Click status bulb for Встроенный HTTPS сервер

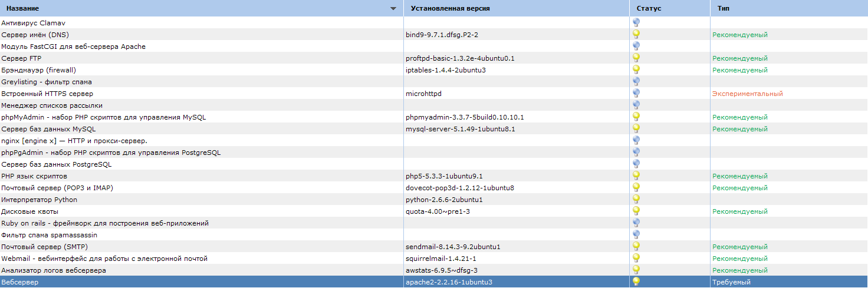[x=636, y=93]
